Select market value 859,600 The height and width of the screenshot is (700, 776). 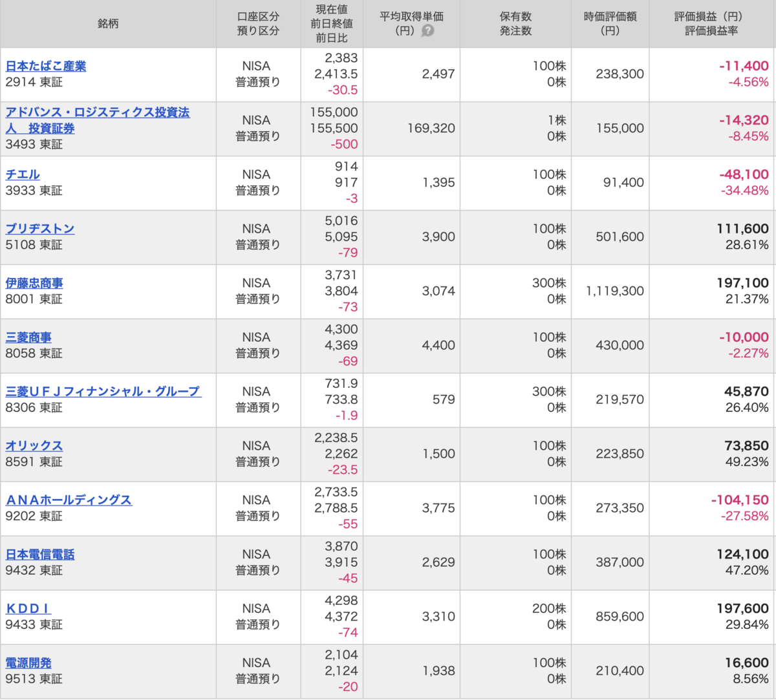coord(620,617)
